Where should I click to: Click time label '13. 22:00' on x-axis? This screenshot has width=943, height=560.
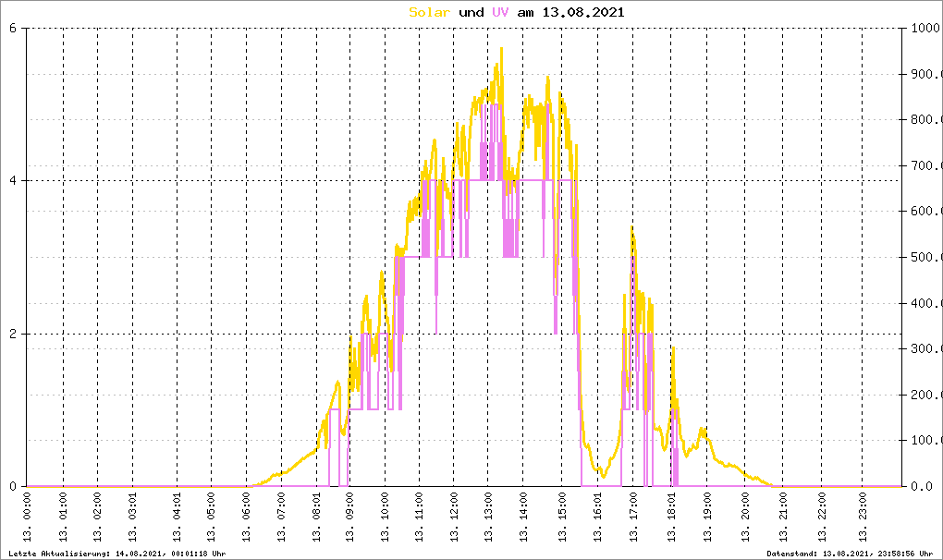click(822, 517)
